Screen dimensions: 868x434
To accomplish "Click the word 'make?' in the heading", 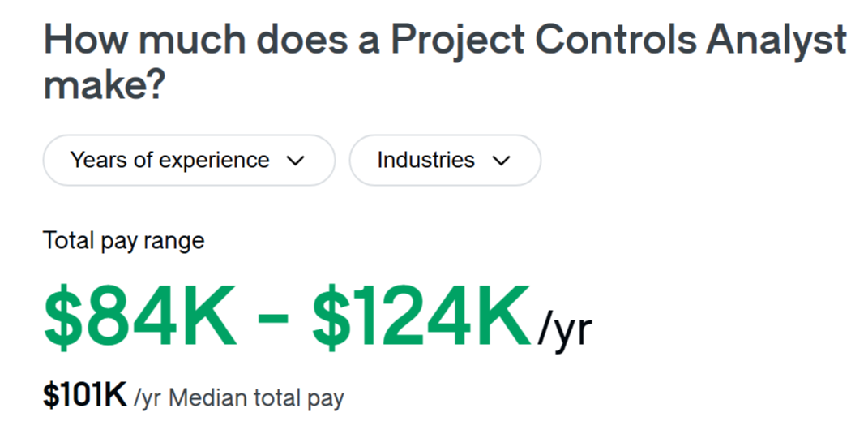I will [104, 86].
